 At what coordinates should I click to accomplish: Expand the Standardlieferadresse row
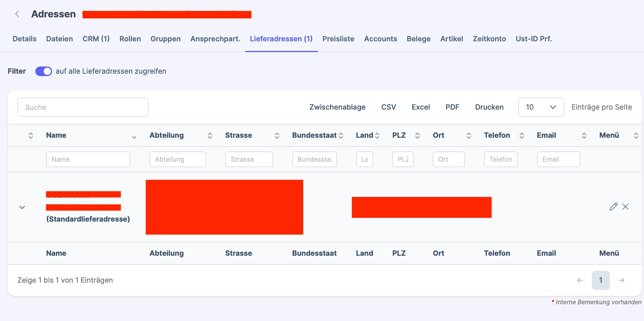(x=22, y=207)
